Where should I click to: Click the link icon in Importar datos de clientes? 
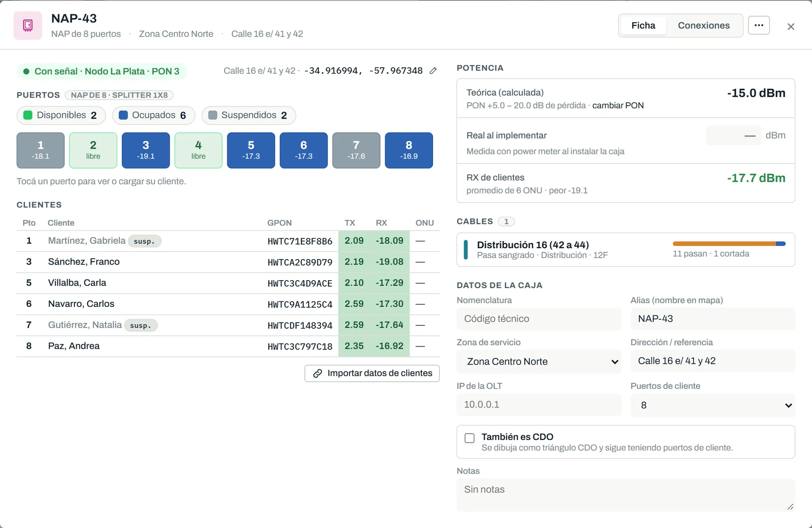click(x=318, y=374)
